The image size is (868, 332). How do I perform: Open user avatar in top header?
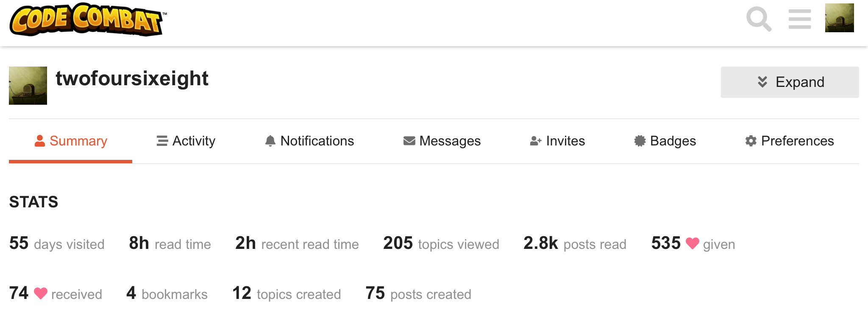coord(839,18)
